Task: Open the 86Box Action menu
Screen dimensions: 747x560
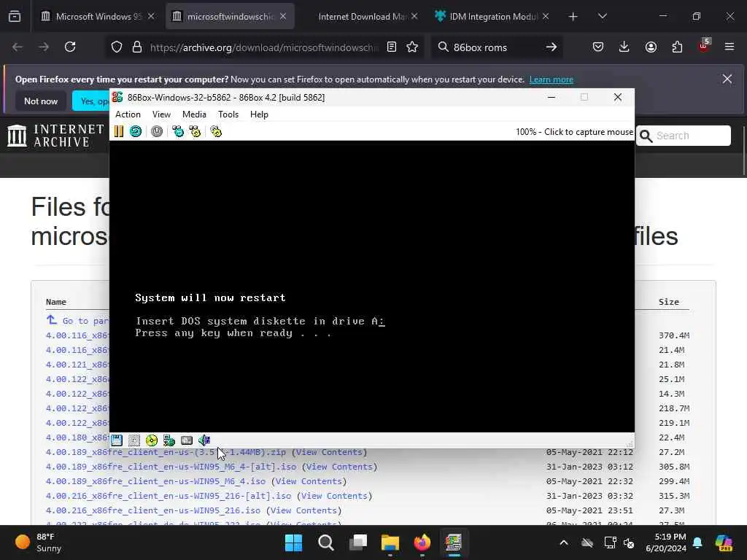Action: pyautogui.click(x=128, y=114)
